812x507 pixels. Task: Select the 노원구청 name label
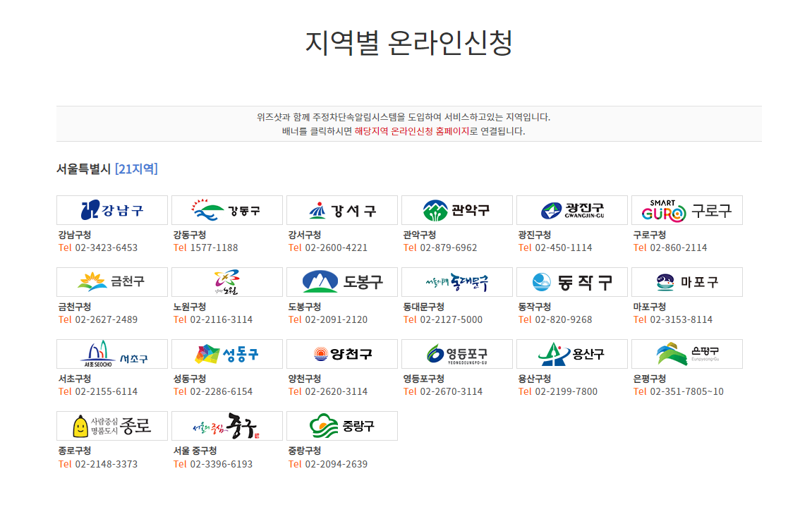point(190,307)
